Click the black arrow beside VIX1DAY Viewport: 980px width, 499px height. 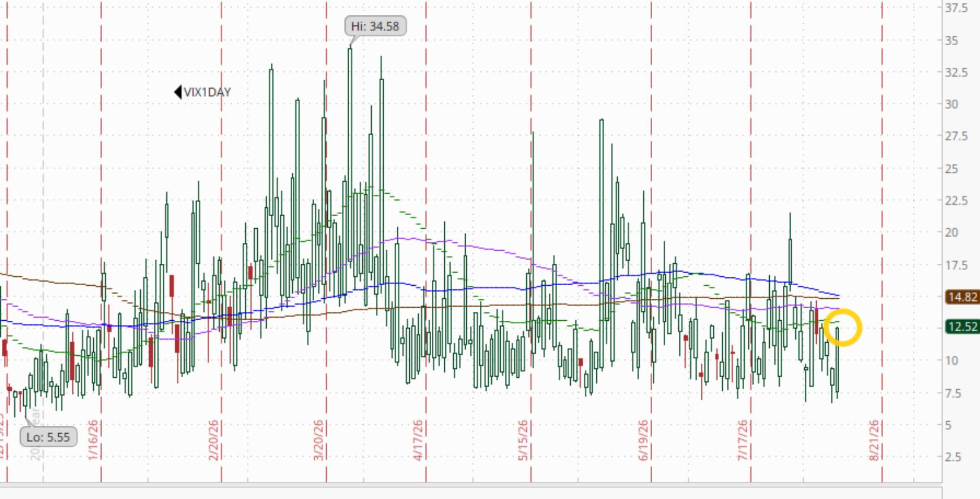pos(178,92)
